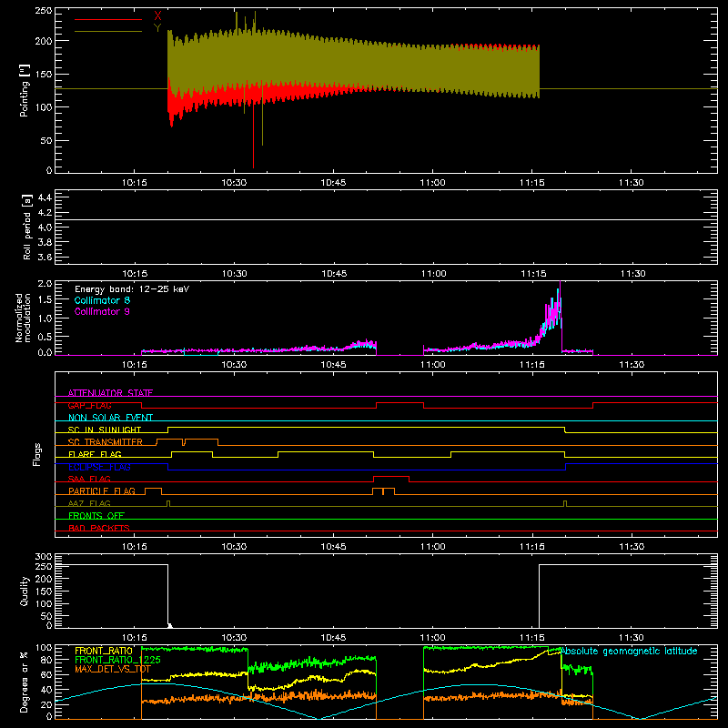
Task: Click the red X legend label
Action: [157, 16]
